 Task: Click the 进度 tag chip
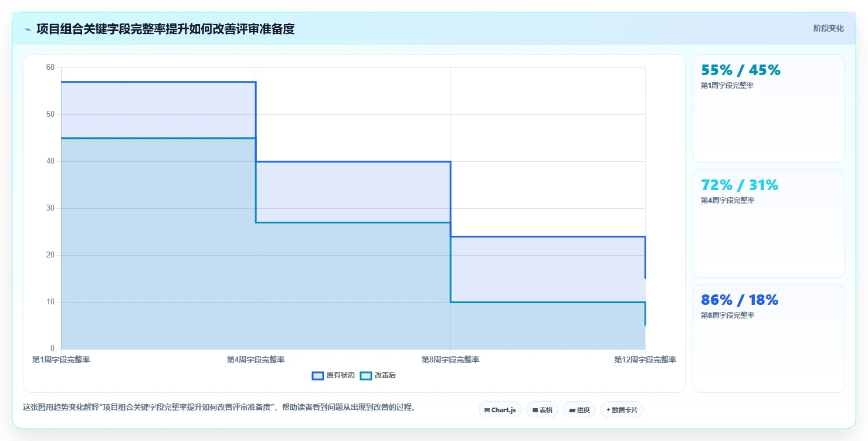(579, 410)
